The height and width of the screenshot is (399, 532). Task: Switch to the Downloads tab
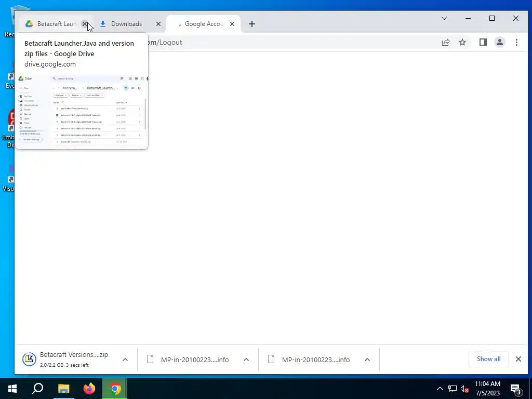[x=126, y=24]
